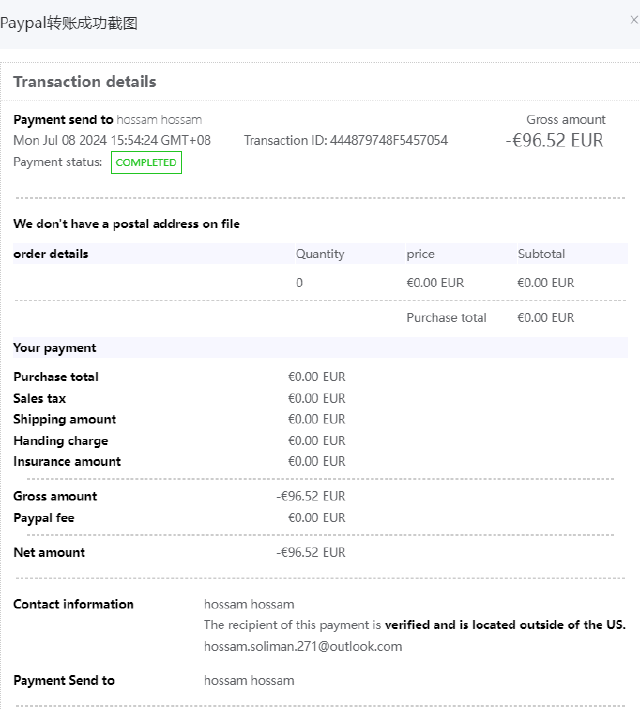Image resolution: width=640 pixels, height=709 pixels.
Task: Click the Insurance amount label
Action: point(67,461)
